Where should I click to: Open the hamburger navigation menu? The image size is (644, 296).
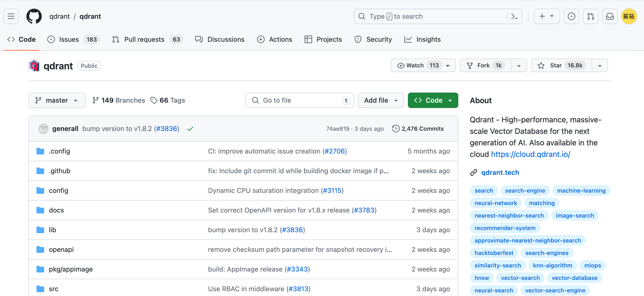click(x=11, y=16)
